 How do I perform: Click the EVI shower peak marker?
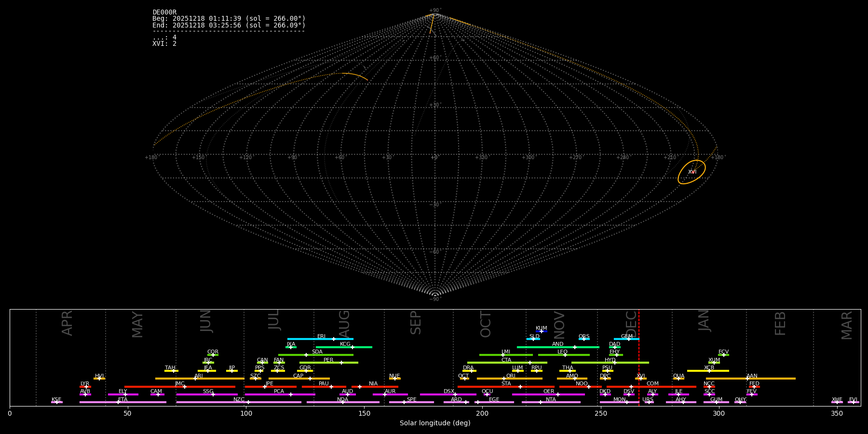coord(853,402)
